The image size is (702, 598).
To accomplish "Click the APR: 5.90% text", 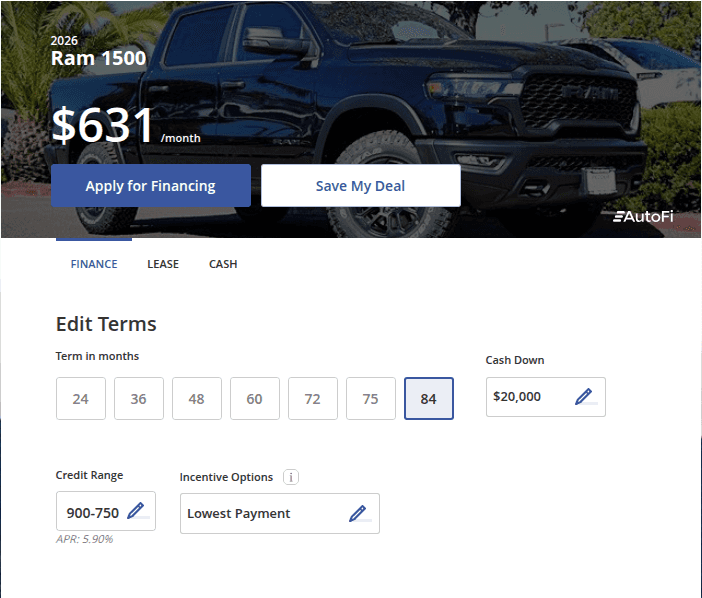I will [x=85, y=539].
